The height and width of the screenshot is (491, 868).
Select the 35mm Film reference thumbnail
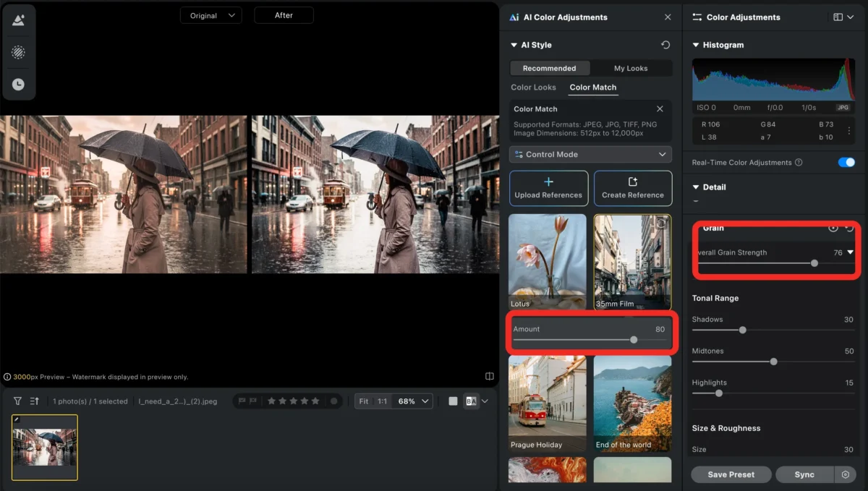coord(632,261)
